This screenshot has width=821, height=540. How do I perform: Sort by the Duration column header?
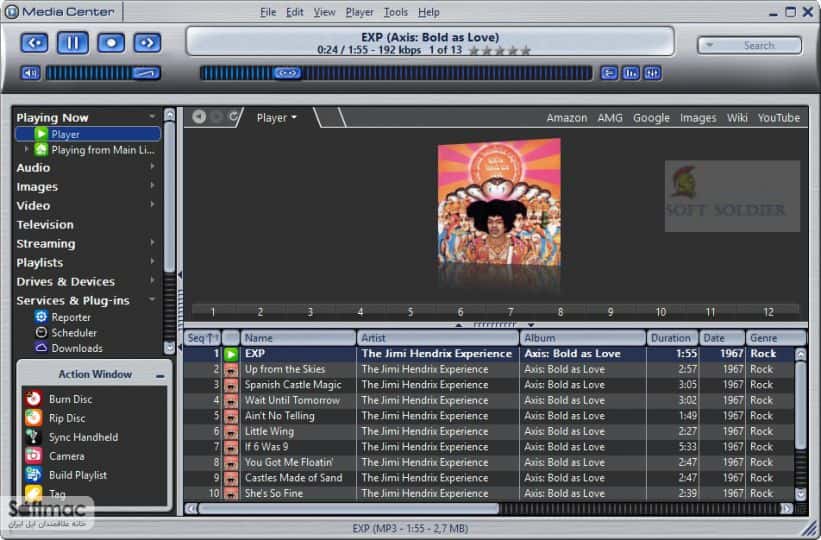pos(672,338)
